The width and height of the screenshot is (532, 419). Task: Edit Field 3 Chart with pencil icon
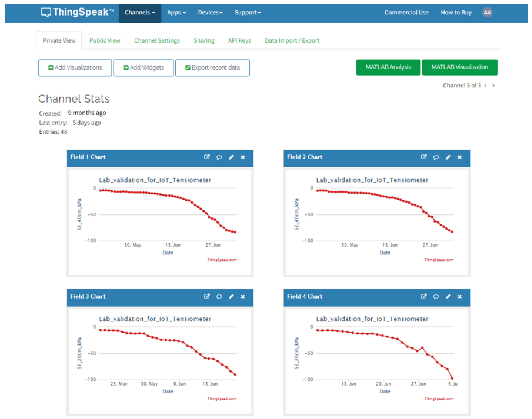tap(231, 297)
